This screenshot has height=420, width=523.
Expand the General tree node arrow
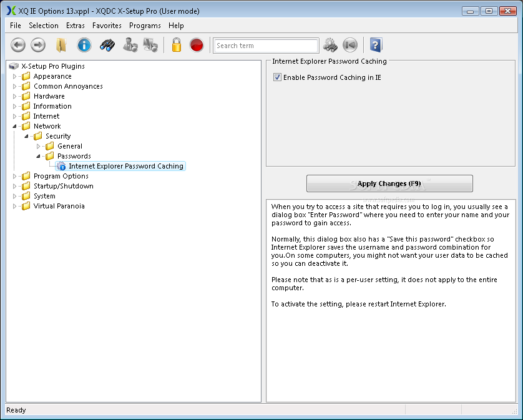(x=38, y=147)
